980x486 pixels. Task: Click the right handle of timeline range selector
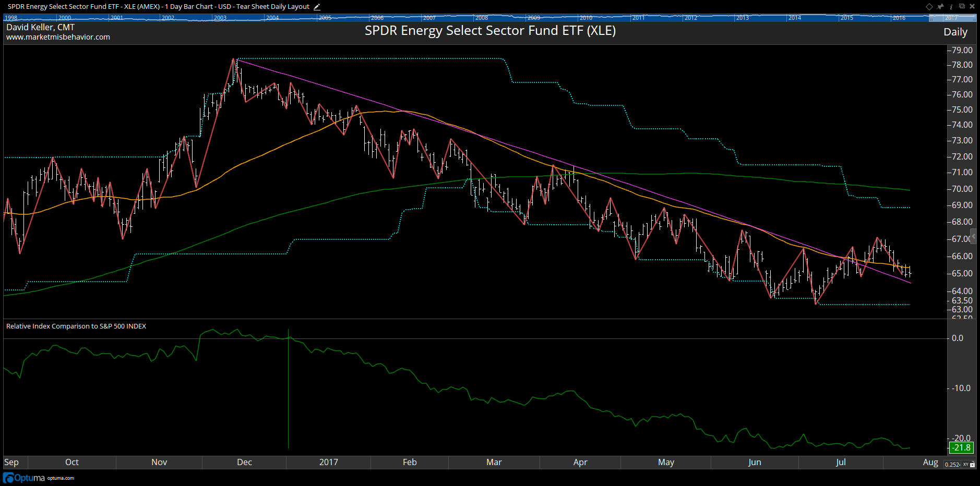[975, 18]
